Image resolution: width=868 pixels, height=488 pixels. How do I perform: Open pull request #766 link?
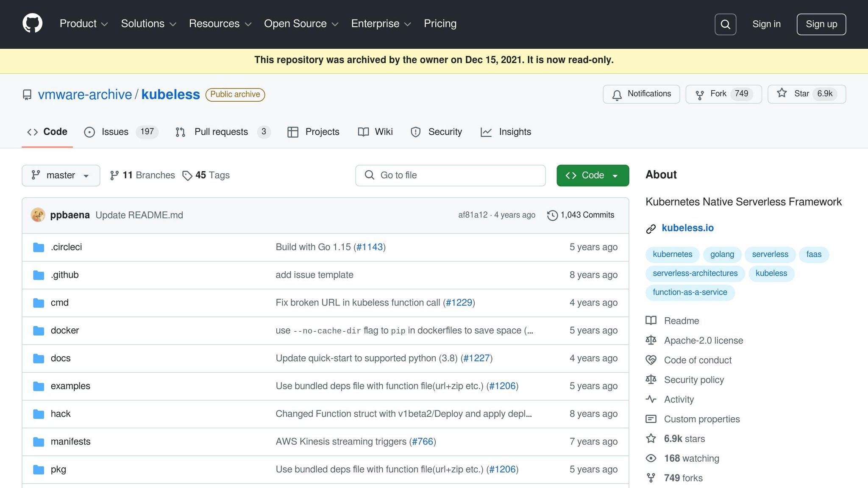tap(423, 441)
